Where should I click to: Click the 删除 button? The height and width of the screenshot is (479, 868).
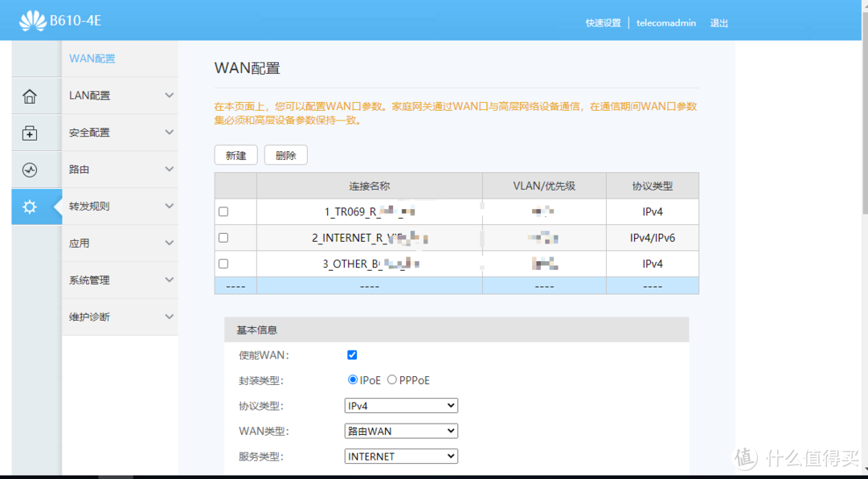(285, 154)
